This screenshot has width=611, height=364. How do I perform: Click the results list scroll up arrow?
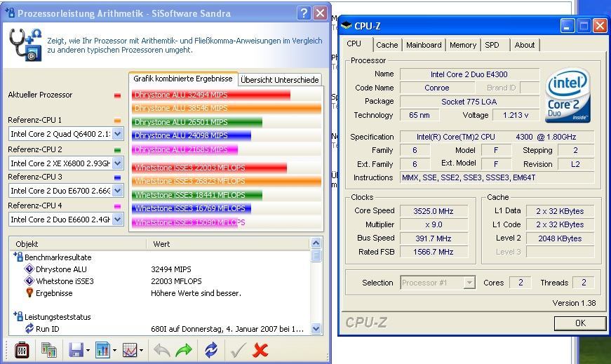point(316,243)
